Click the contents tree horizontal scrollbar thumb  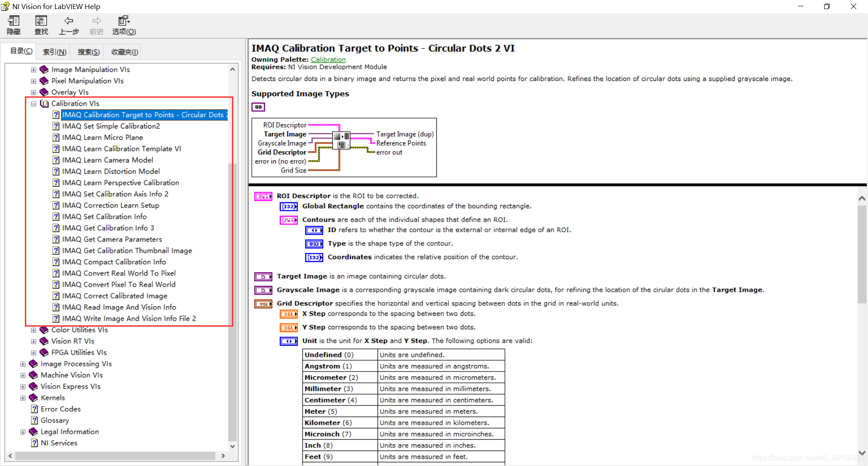(x=115, y=456)
